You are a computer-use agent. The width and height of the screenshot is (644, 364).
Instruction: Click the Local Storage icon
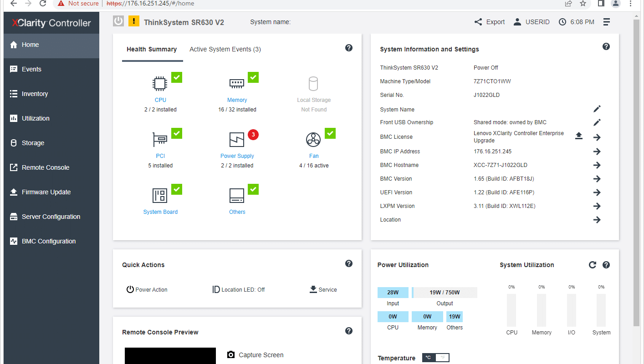point(313,84)
